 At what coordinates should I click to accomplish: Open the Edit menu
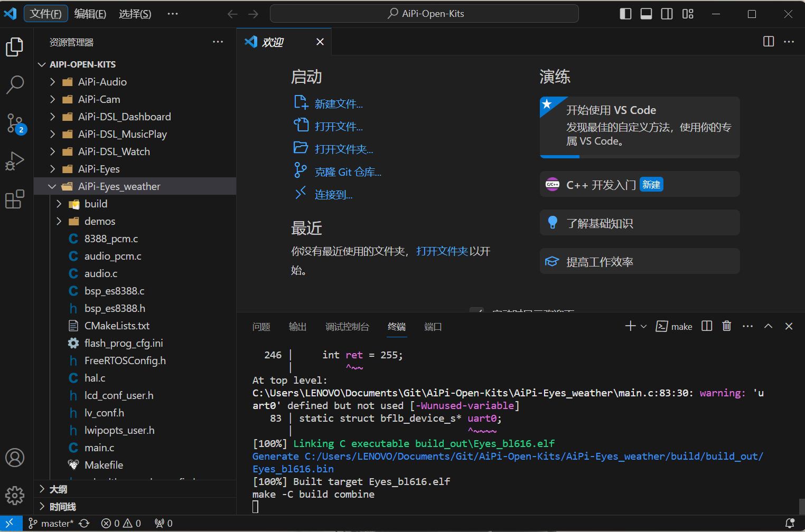tap(90, 14)
